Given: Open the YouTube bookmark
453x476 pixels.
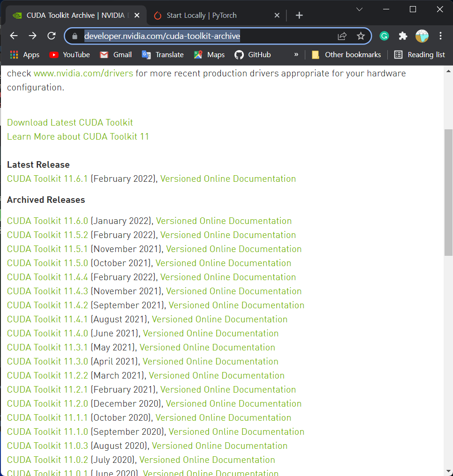Looking at the screenshot, I should coord(69,55).
